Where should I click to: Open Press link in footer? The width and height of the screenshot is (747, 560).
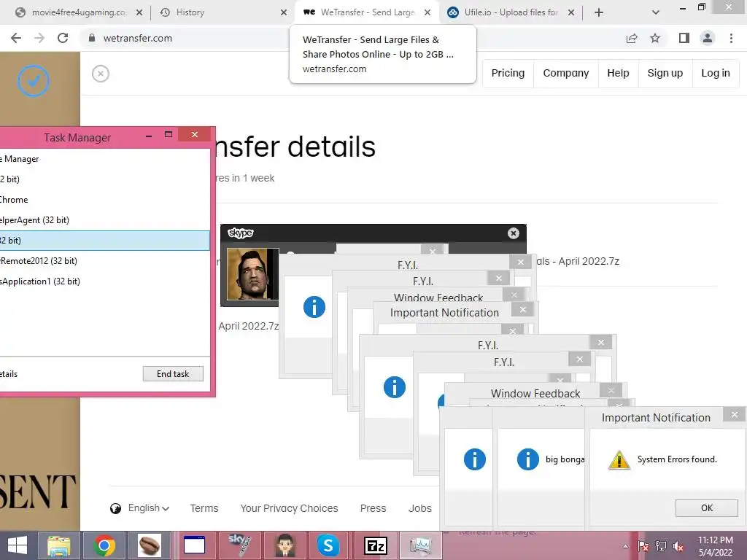click(373, 508)
